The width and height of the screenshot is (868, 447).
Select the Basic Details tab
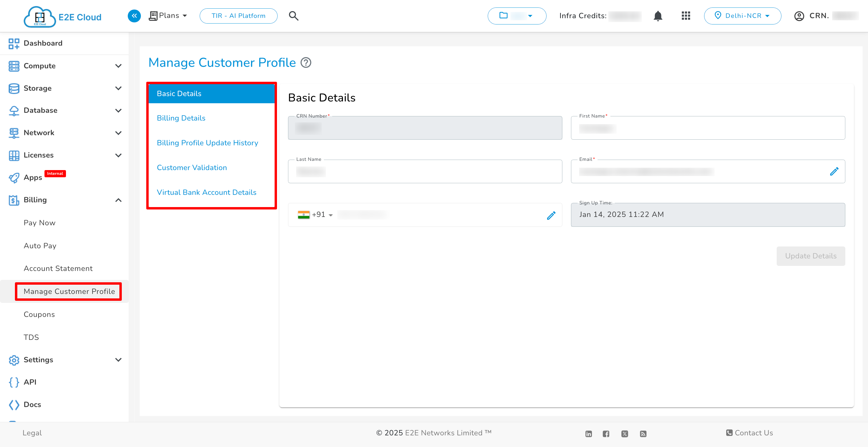(212, 94)
